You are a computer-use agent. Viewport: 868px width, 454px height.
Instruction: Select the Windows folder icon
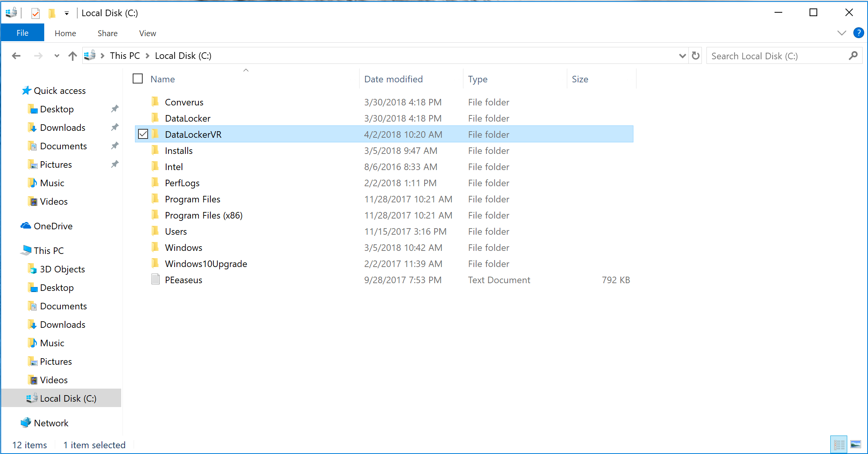(x=155, y=247)
